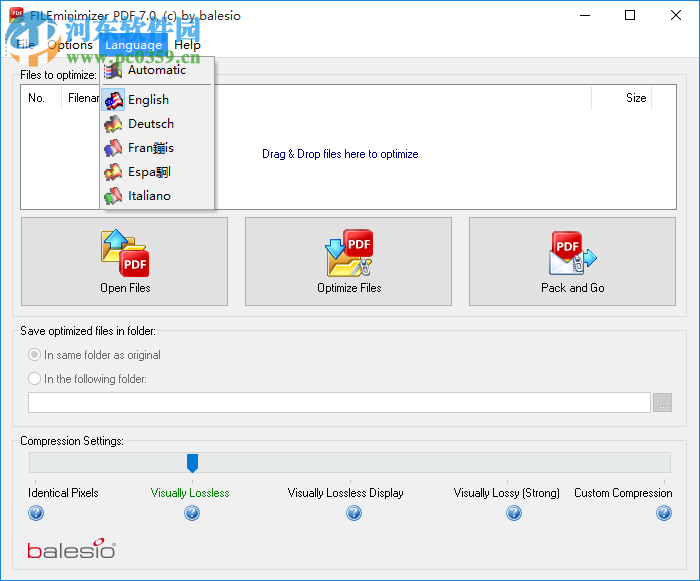The height and width of the screenshot is (581, 700).
Task: Select Italiano in the language list
Action: [x=157, y=196]
